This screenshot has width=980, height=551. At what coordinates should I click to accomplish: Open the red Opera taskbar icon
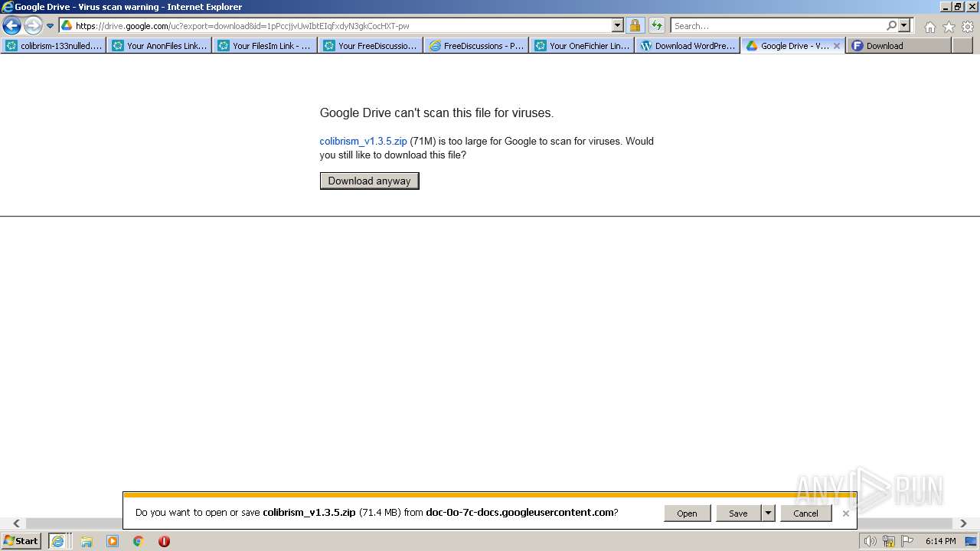(164, 541)
